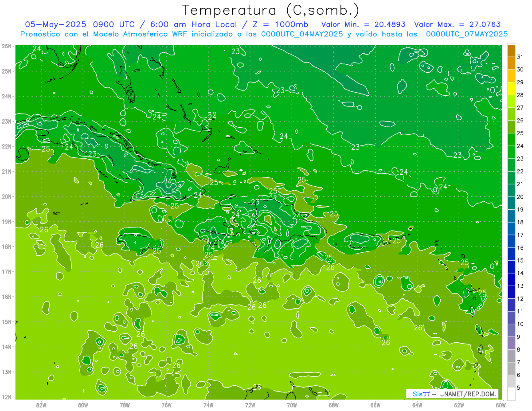This screenshot has width=532, height=411.
Task: Click the longitude axis label "64W"
Action: click(x=417, y=405)
